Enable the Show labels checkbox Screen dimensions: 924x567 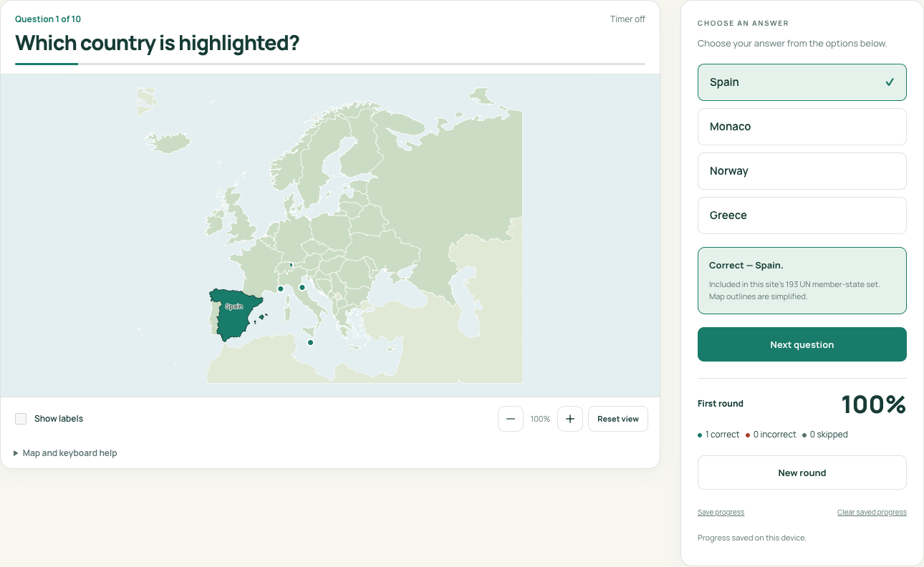pyautogui.click(x=21, y=419)
